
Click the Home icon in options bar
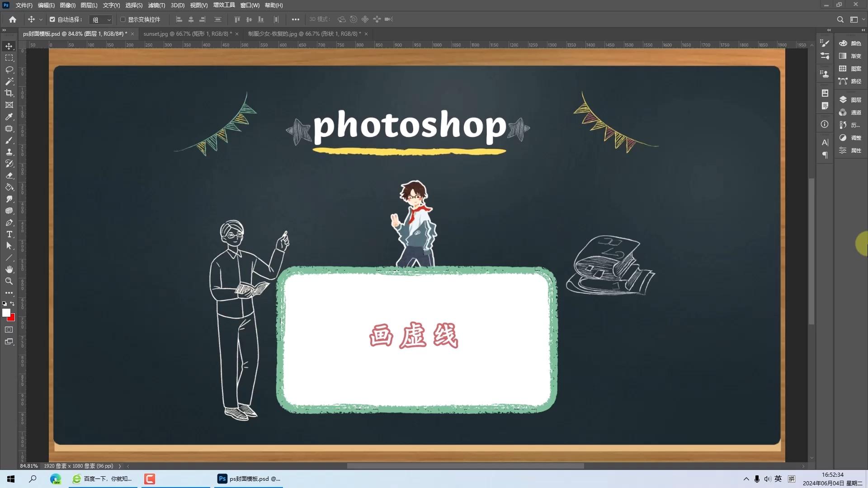13,19
